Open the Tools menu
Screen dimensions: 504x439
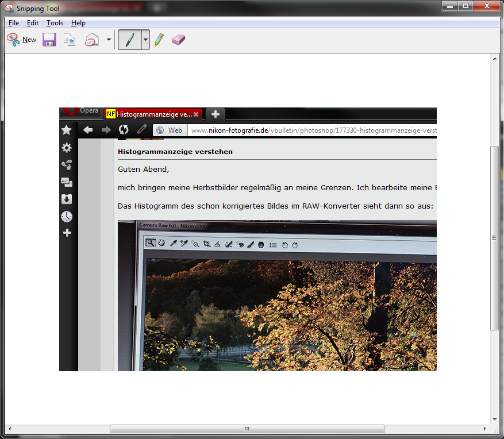(x=55, y=23)
